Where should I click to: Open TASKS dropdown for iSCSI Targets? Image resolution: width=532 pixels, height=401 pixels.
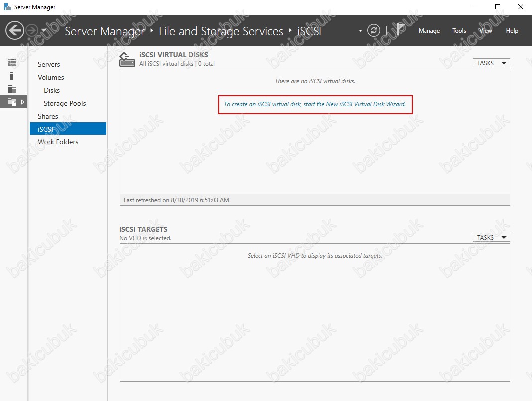[491, 237]
